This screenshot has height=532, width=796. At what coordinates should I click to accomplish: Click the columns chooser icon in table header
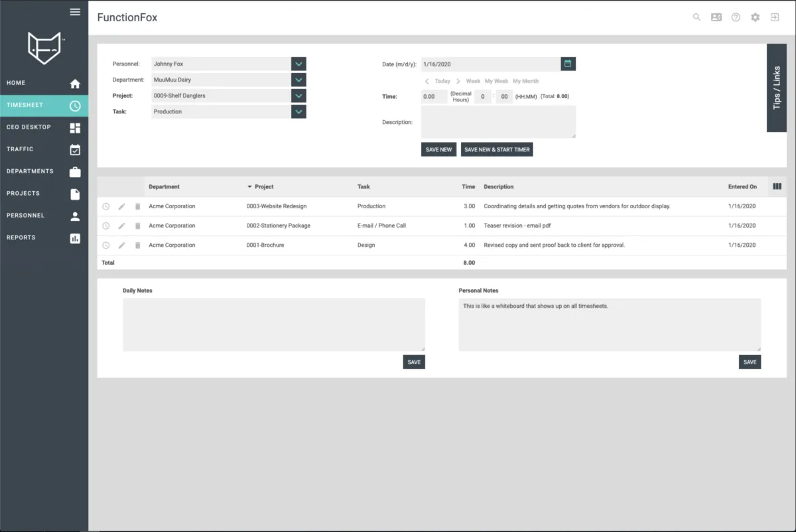[777, 186]
